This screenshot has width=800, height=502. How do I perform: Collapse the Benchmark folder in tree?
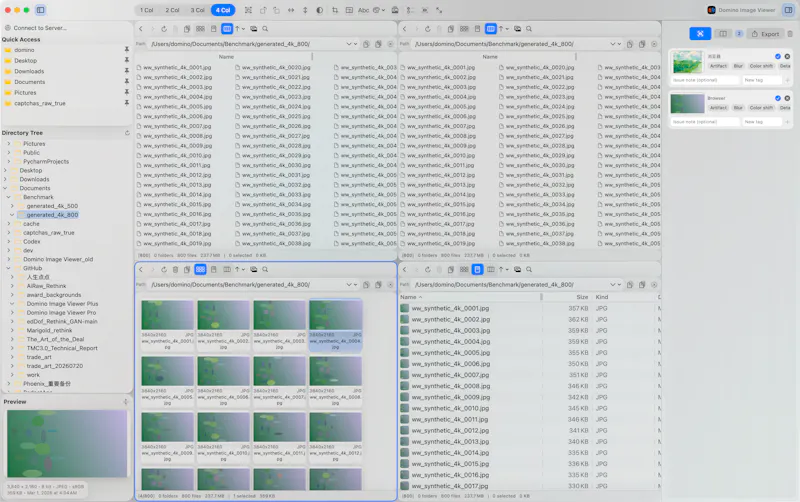click(8, 197)
